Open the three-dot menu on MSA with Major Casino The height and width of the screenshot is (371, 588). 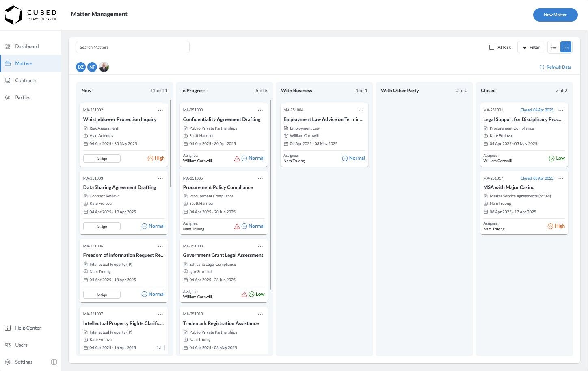561,178
